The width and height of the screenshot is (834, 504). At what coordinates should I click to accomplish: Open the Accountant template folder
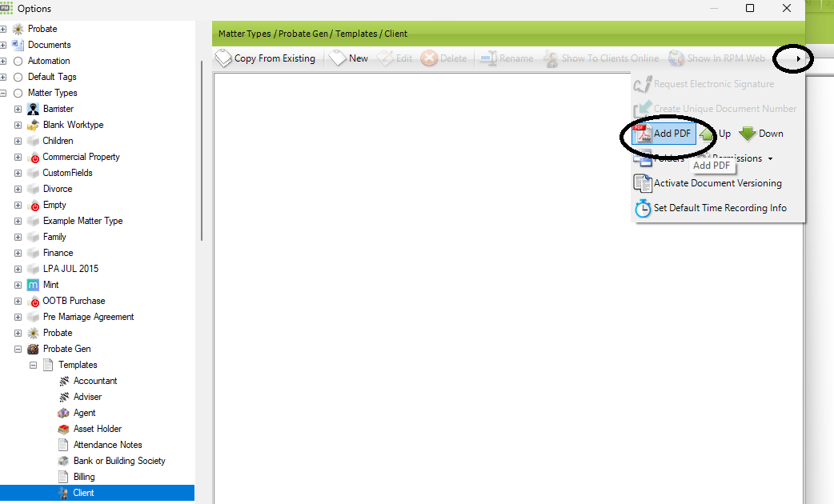(95, 381)
